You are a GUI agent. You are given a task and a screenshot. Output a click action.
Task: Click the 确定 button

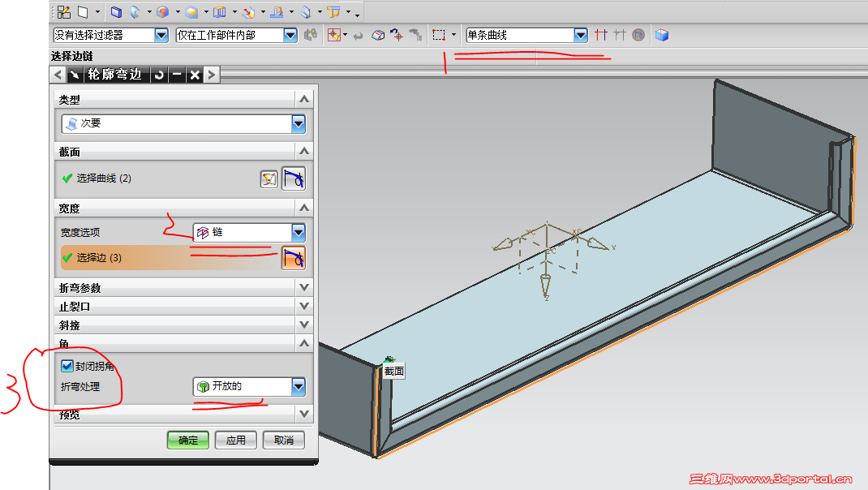coord(188,441)
